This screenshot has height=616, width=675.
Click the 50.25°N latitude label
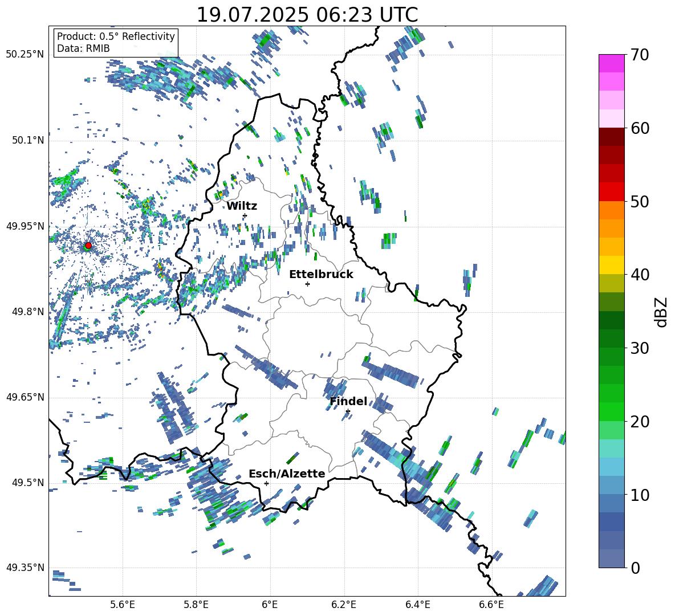(25, 55)
